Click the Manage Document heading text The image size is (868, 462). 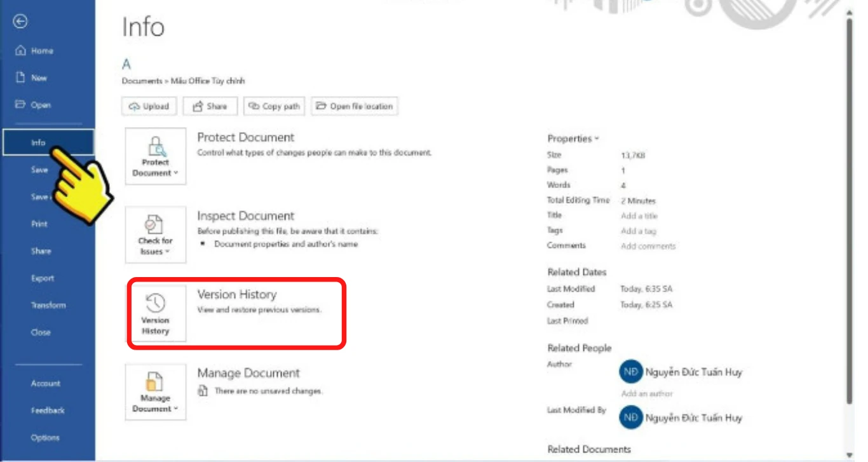tap(248, 373)
